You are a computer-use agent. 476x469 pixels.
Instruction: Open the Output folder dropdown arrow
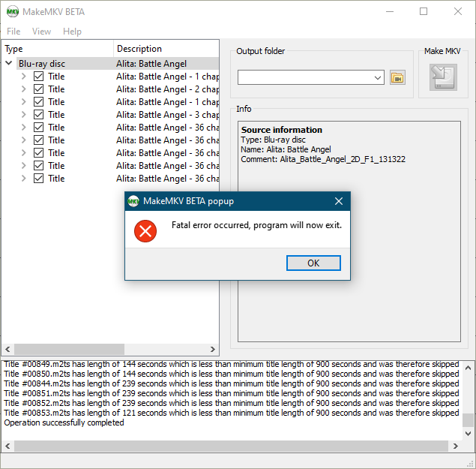tap(378, 78)
